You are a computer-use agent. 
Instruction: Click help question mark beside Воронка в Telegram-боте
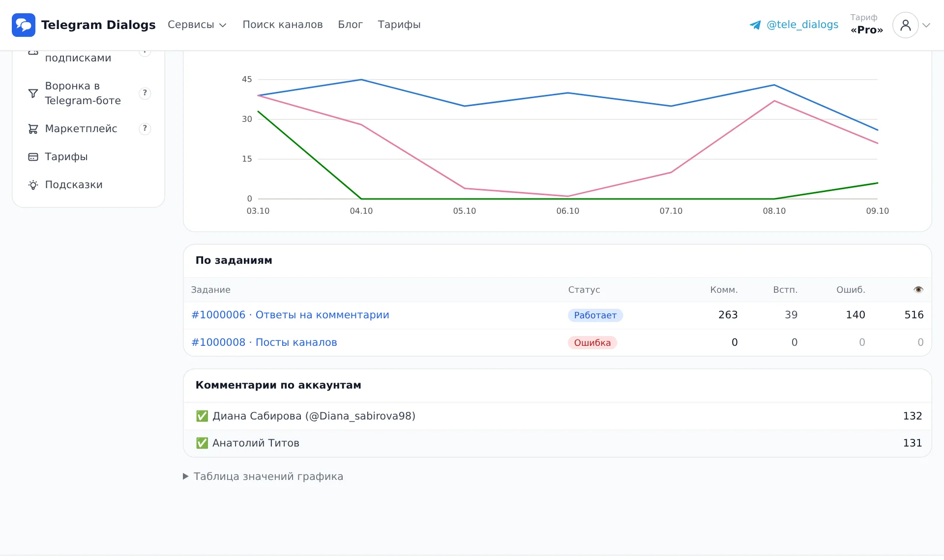tap(145, 93)
